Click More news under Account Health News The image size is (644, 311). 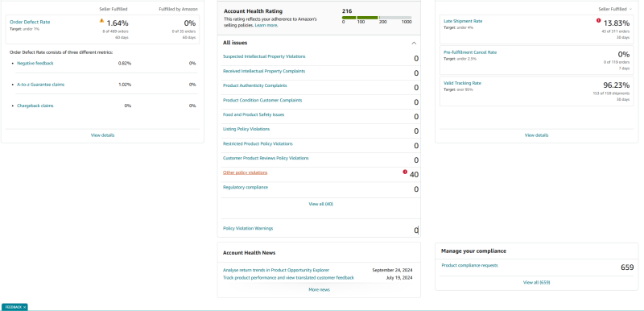click(x=319, y=289)
